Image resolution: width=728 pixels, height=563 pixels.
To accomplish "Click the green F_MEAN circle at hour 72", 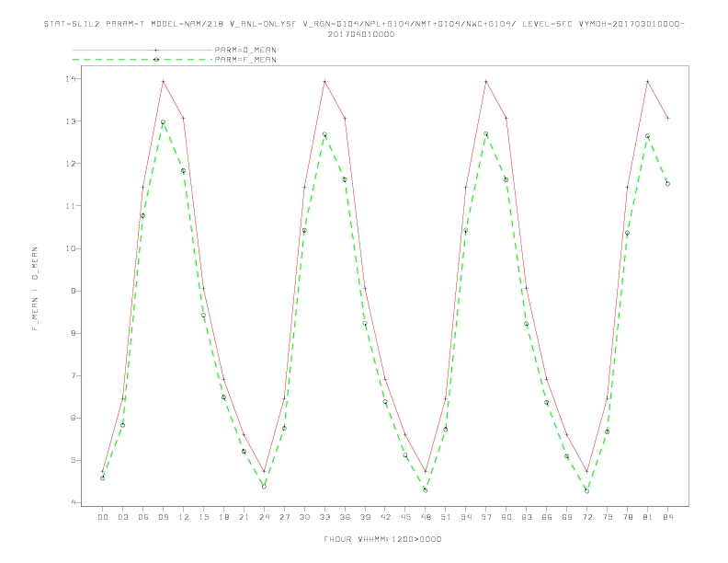I will tap(586, 491).
